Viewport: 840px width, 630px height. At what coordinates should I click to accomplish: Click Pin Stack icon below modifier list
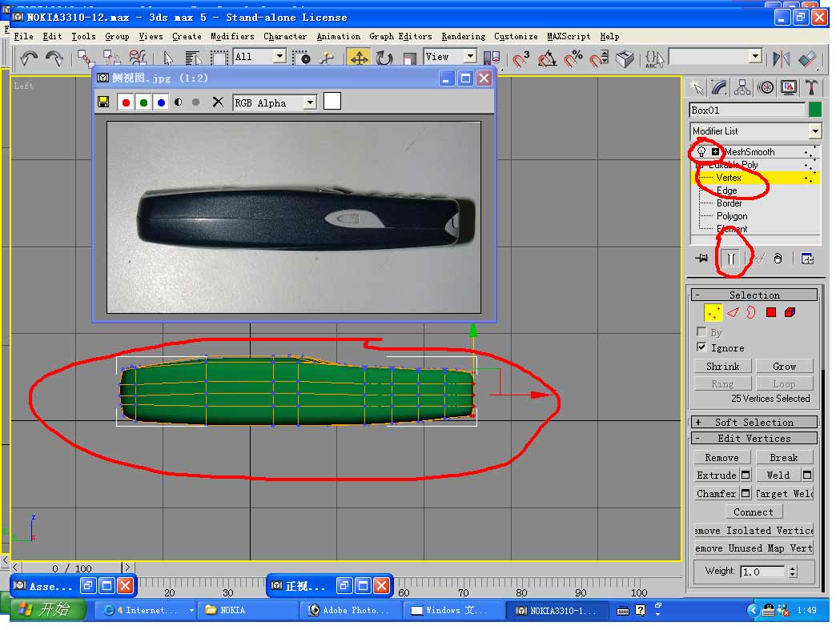click(701, 259)
